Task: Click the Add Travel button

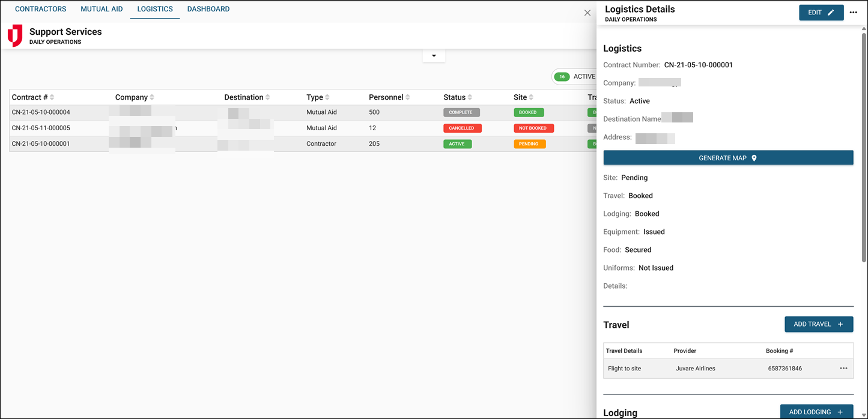Action: (818, 324)
